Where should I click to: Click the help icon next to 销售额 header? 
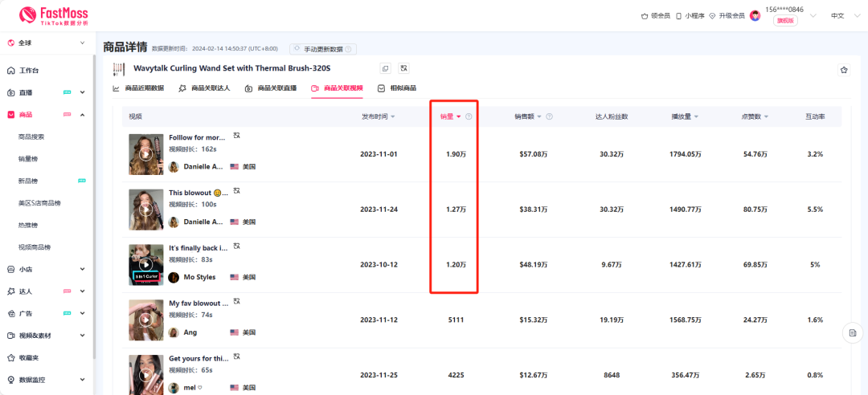[x=549, y=116]
